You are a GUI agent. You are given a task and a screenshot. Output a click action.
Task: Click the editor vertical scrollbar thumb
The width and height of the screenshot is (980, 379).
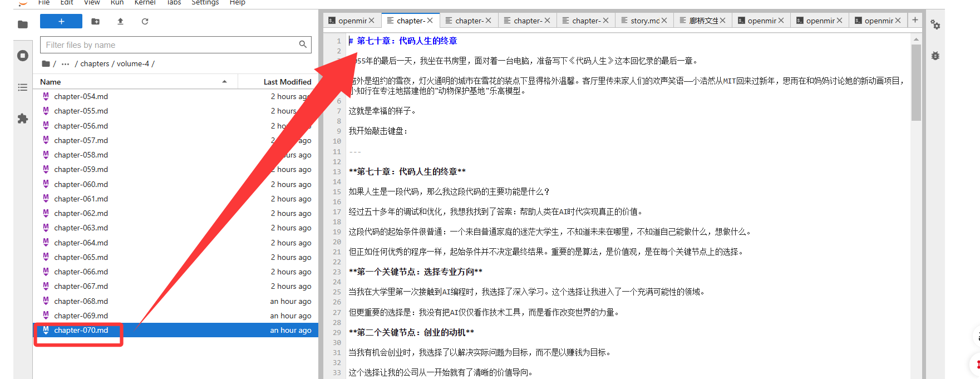916,82
